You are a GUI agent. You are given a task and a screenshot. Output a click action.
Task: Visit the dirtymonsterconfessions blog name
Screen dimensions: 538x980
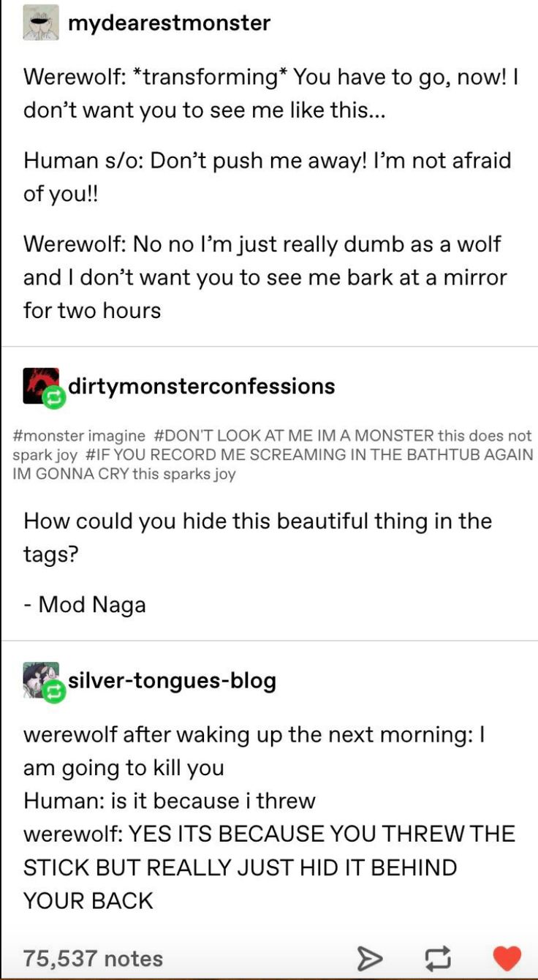pyautogui.click(x=202, y=385)
